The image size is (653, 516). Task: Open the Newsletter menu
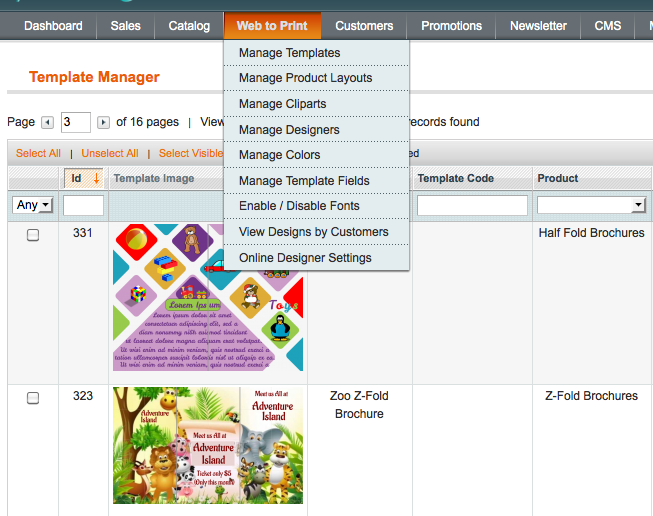[538, 26]
